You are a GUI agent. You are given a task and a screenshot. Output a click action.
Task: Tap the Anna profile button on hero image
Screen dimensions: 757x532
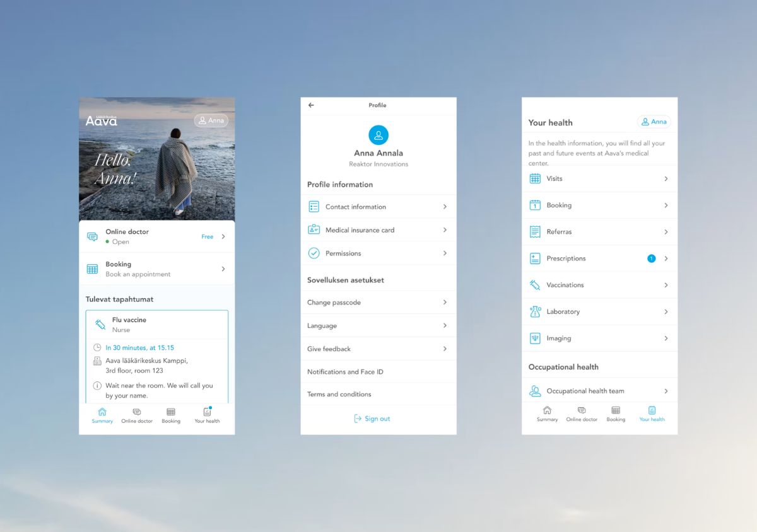coord(211,120)
